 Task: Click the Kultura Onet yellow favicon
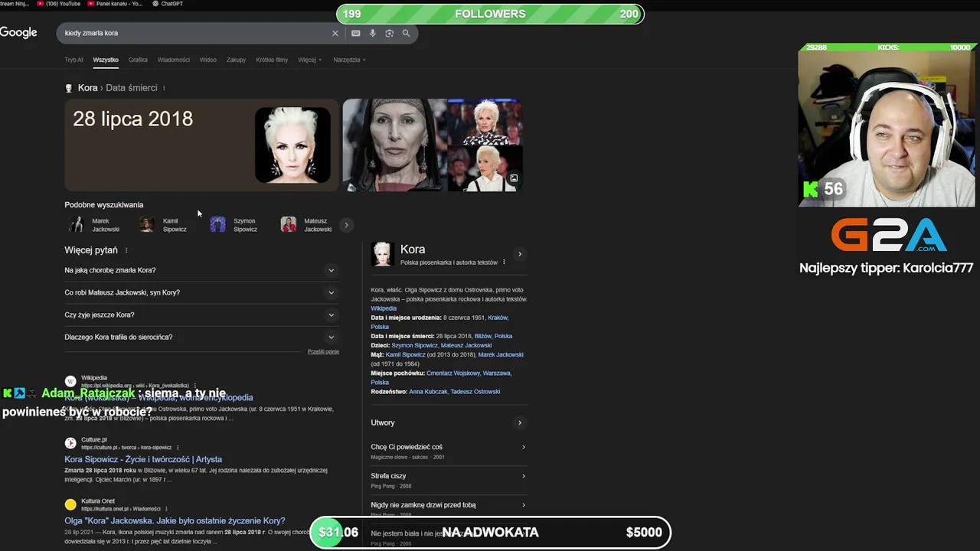(x=70, y=504)
